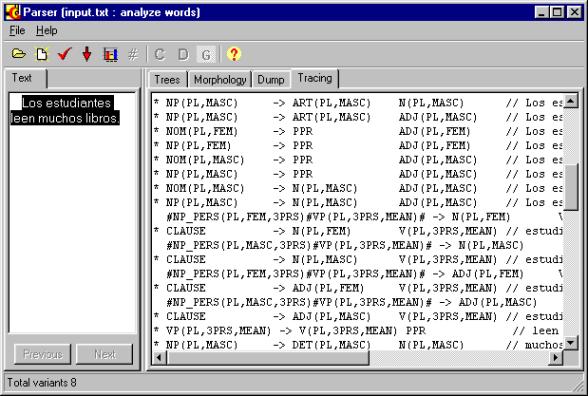This screenshot has width=588, height=396.
Task: Click the Next button
Action: pos(105,354)
